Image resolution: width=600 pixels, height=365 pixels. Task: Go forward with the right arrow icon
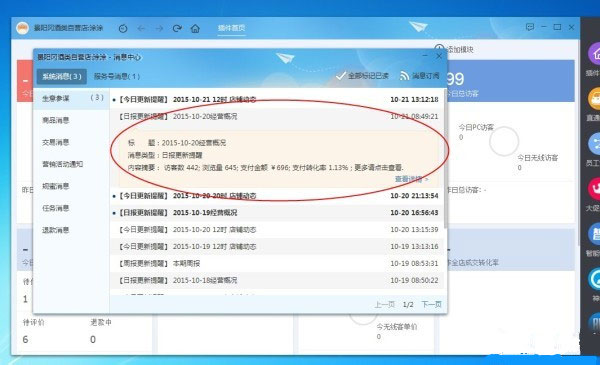click(159, 28)
